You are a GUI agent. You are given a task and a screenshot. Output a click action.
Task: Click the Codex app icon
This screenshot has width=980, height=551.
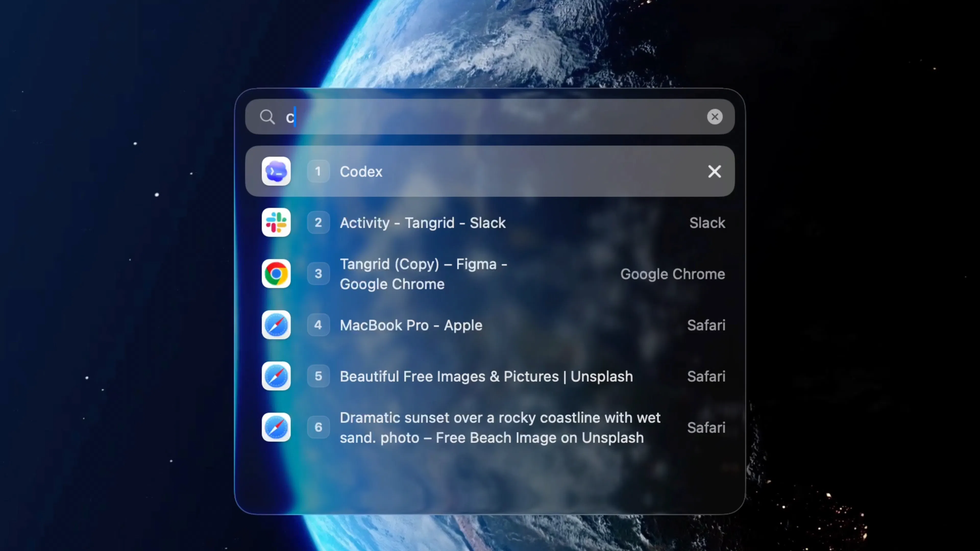click(276, 171)
